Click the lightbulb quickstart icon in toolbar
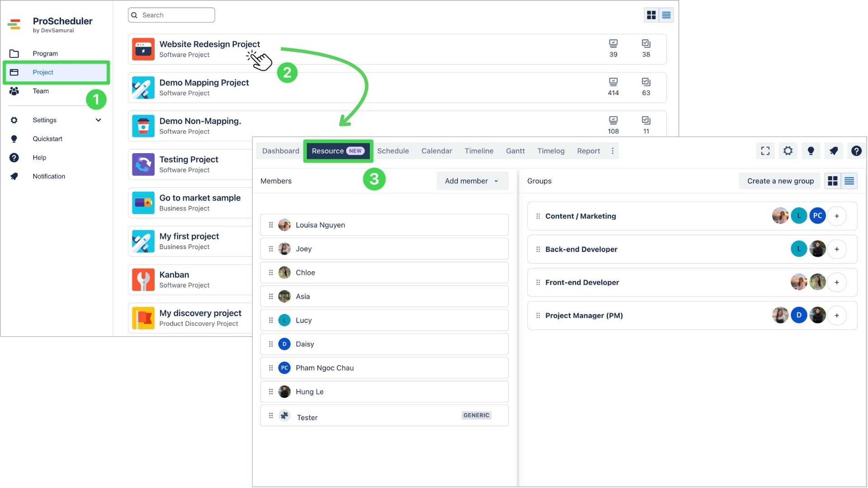The height and width of the screenshot is (488, 868). (811, 151)
